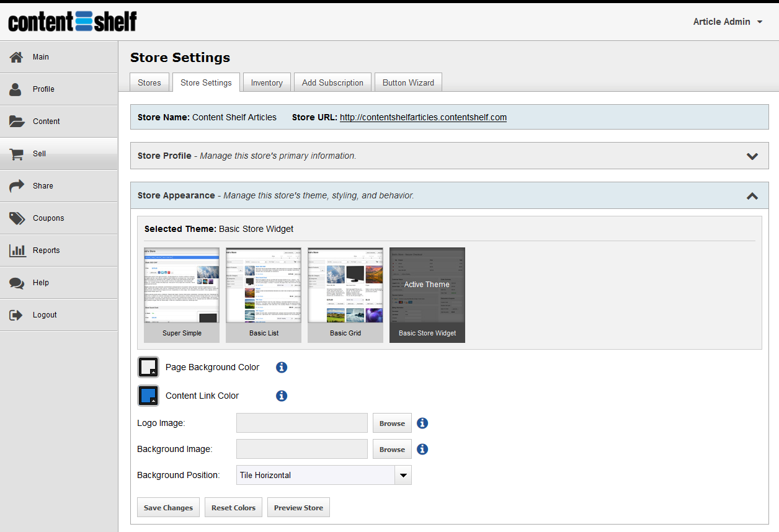Open the Inventory tab
Image resolution: width=779 pixels, height=532 pixels.
pos(267,82)
